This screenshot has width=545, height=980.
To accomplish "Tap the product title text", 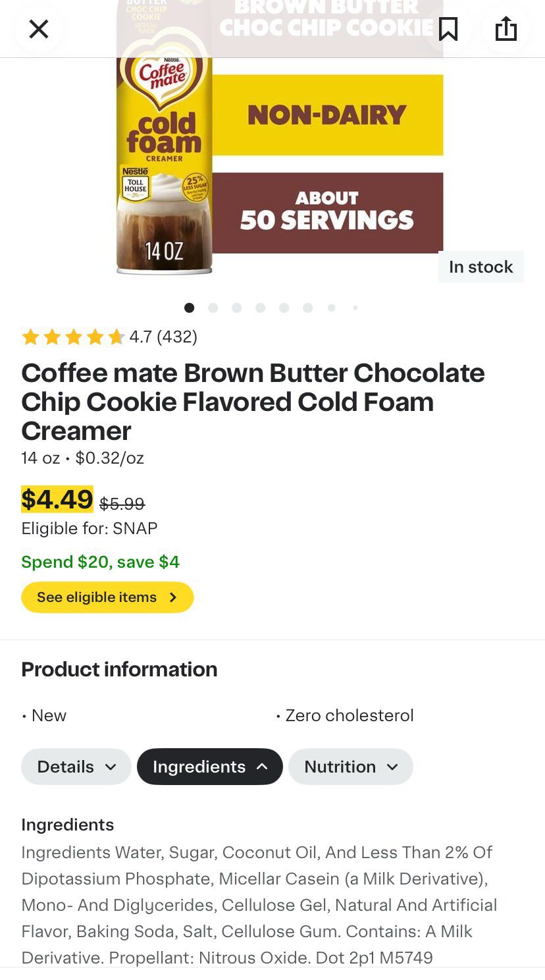I will coord(253,402).
